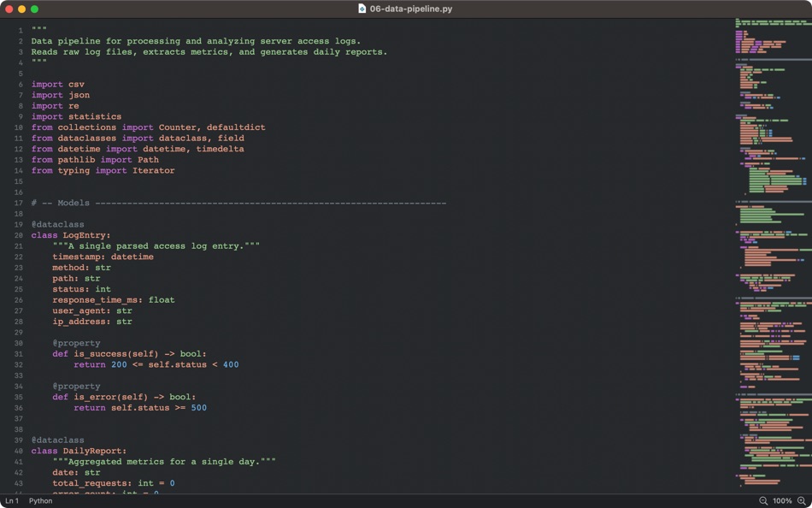Click the "method: str" field
The height and width of the screenshot is (508, 812).
pyautogui.click(x=81, y=268)
